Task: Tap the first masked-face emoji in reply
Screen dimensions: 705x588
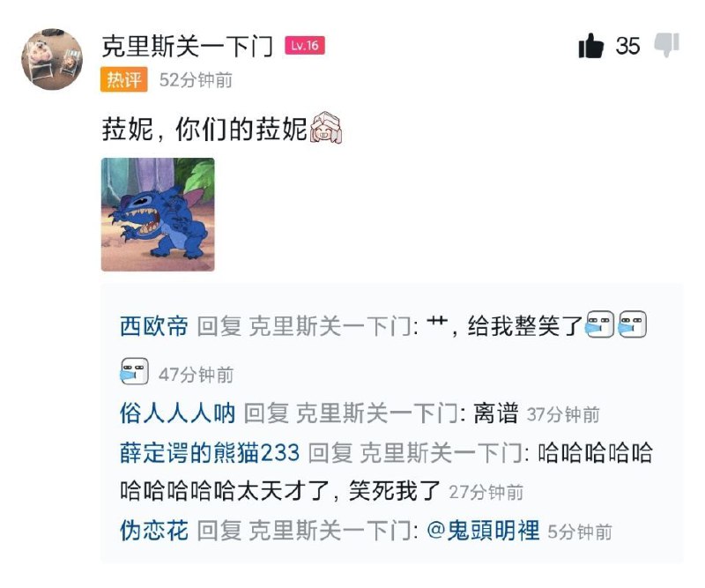Action: [x=600, y=324]
